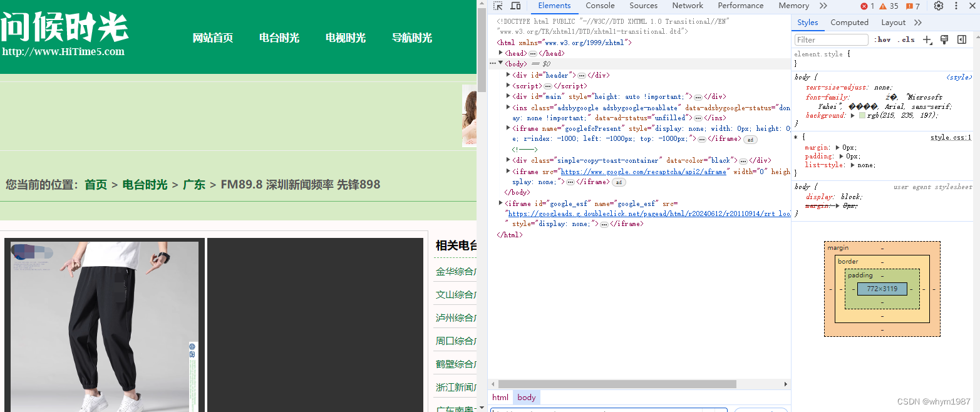Image resolution: width=980 pixels, height=412 pixels.
Task: Open the Performance tab
Action: pyautogui.click(x=740, y=6)
